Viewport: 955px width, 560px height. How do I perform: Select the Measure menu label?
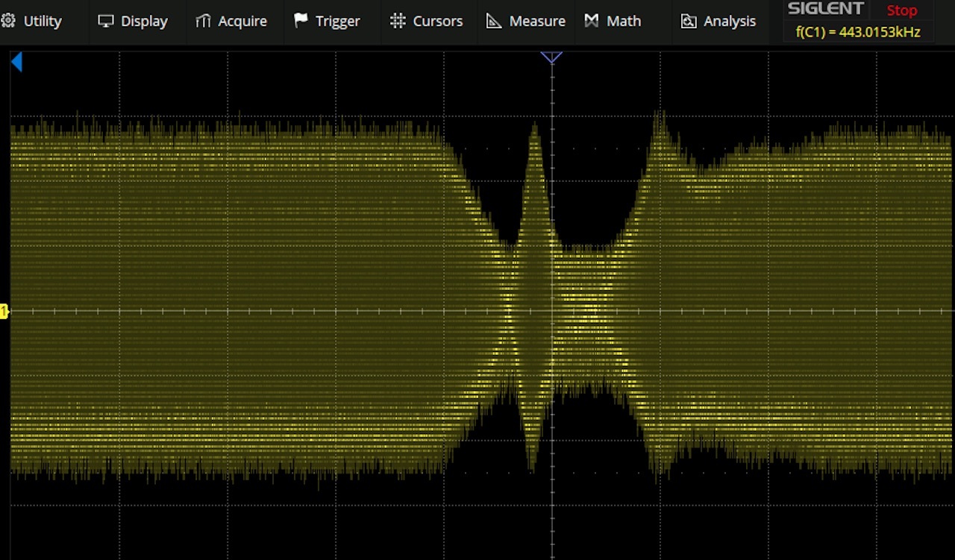536,21
